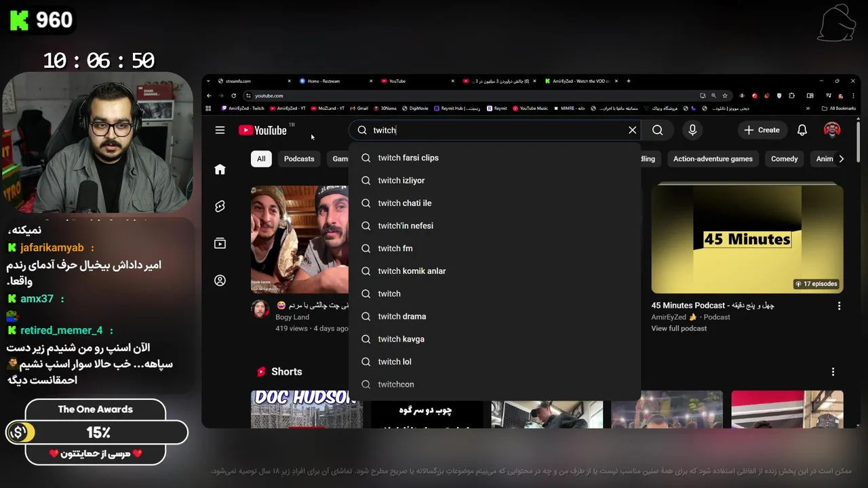The width and height of the screenshot is (868, 488).
Task: Click the YouTube page scrollbar
Action: click(859, 142)
